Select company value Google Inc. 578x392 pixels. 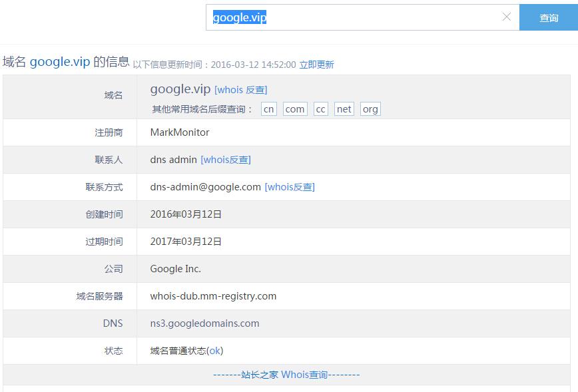[x=176, y=269]
